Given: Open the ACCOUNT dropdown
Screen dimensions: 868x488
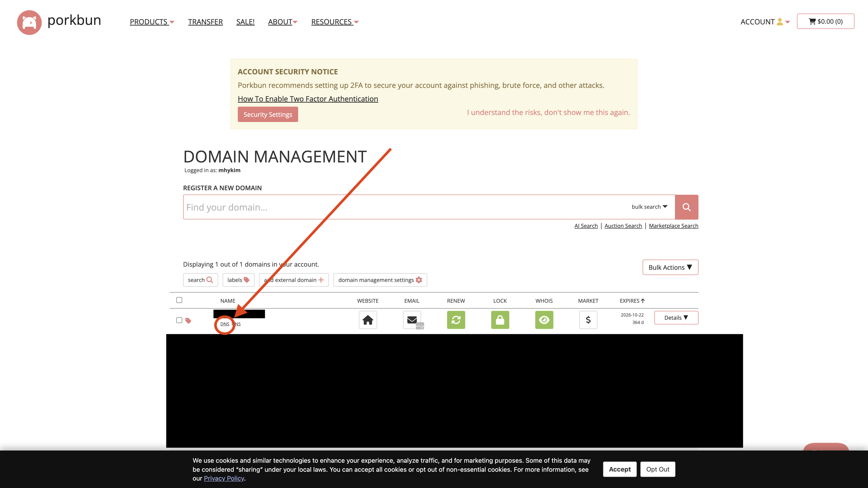Looking at the screenshot, I should pos(765,22).
